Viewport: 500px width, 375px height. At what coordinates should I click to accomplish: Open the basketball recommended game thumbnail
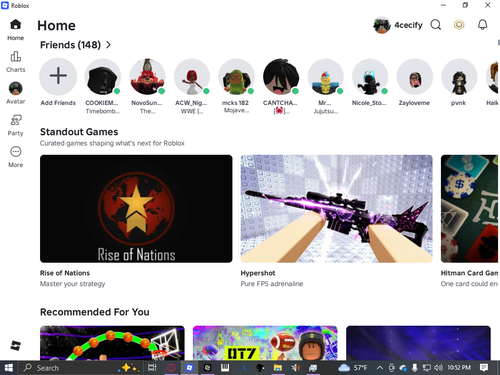(x=112, y=343)
